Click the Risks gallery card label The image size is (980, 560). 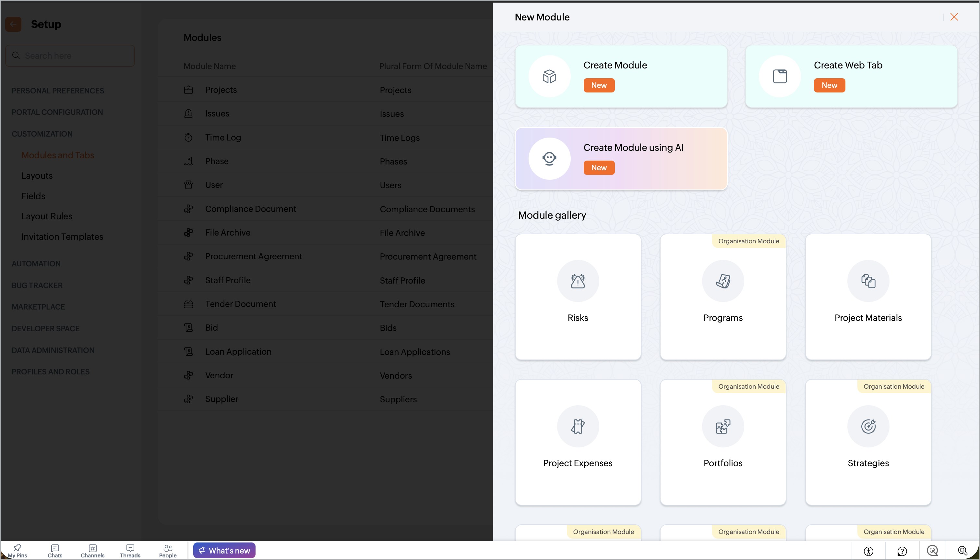[x=578, y=318]
